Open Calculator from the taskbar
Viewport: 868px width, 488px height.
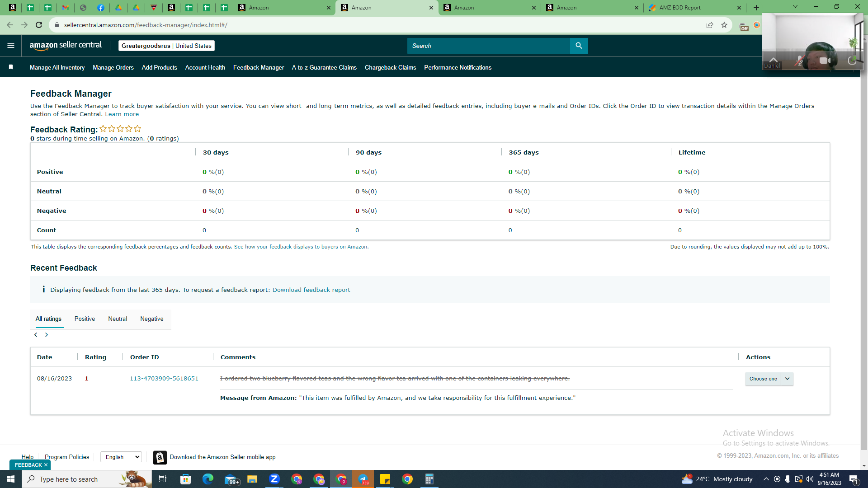429,479
